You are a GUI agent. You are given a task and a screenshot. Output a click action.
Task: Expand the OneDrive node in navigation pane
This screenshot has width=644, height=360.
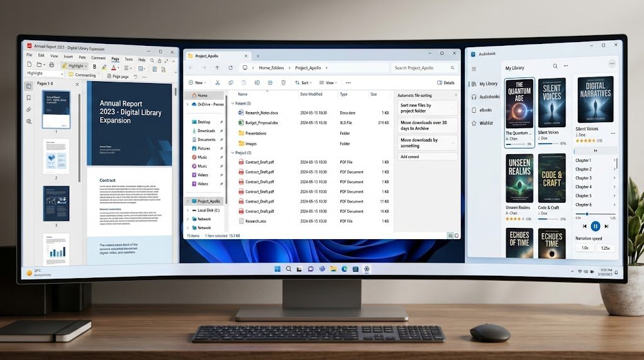[x=187, y=104]
